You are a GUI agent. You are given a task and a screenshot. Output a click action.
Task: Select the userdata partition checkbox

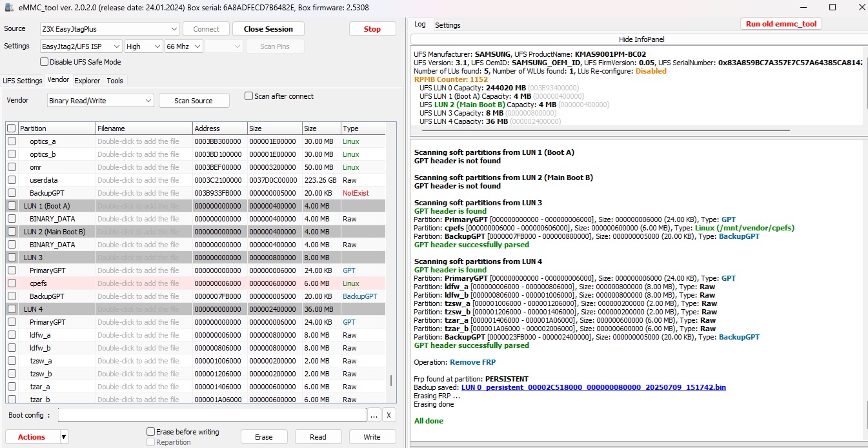pyautogui.click(x=12, y=180)
